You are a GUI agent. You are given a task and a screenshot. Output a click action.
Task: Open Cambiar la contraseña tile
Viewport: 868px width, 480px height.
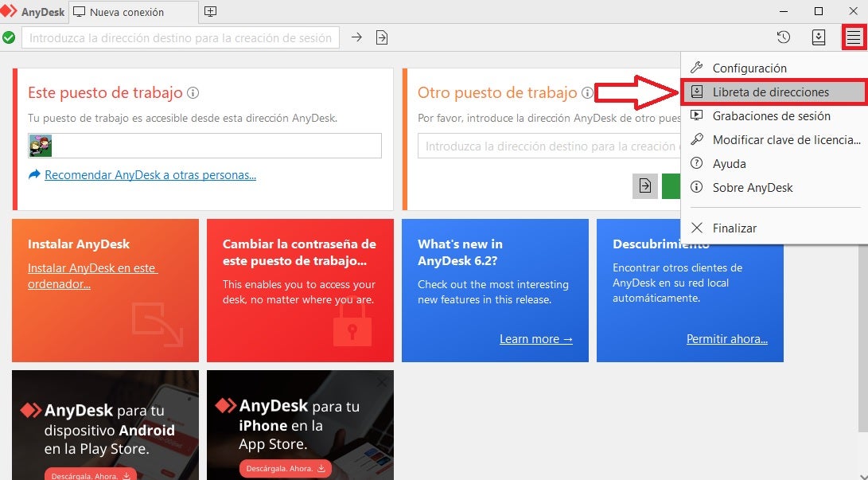[x=300, y=290]
